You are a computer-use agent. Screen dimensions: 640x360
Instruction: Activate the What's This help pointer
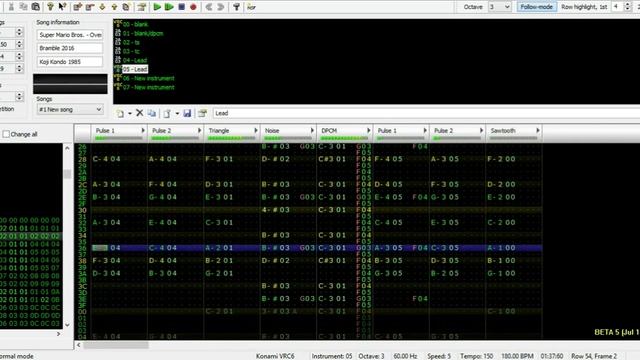(x=62, y=7)
